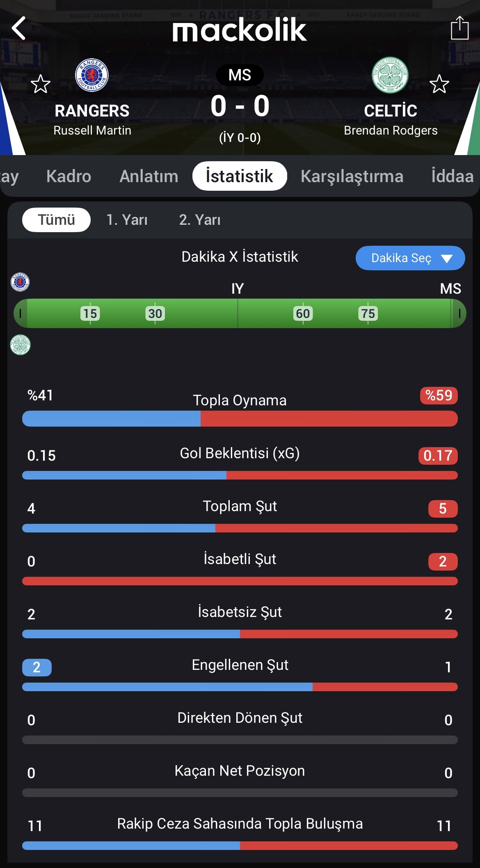Switch to 1. Yarı statistics
This screenshot has width=480, height=868.
(x=127, y=220)
